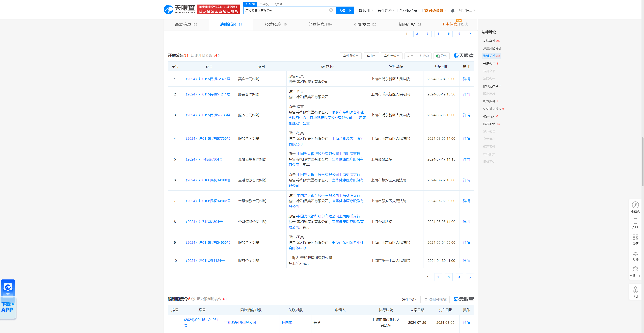Open 历史开庭公告 54 link

click(x=205, y=56)
